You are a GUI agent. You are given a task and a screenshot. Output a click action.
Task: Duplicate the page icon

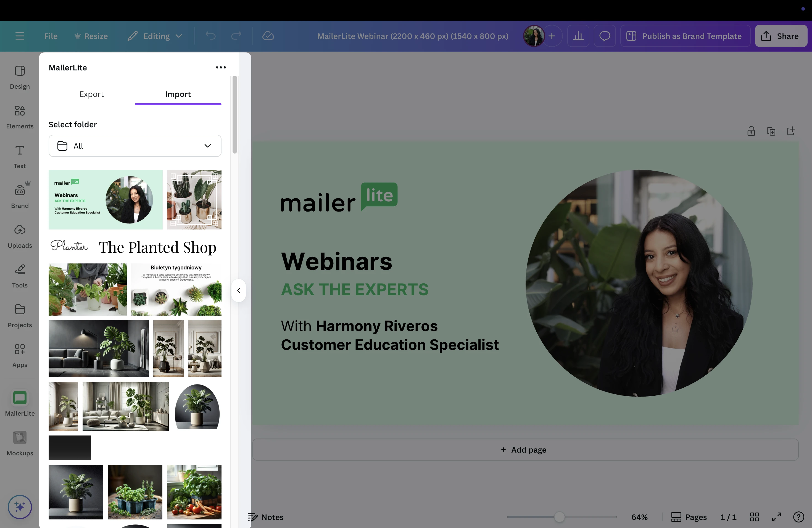(x=771, y=131)
